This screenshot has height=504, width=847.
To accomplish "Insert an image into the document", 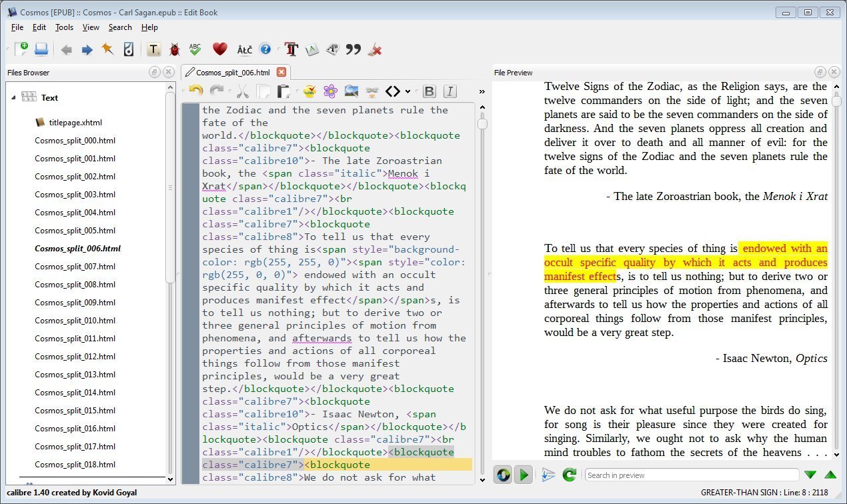I will coord(351,91).
